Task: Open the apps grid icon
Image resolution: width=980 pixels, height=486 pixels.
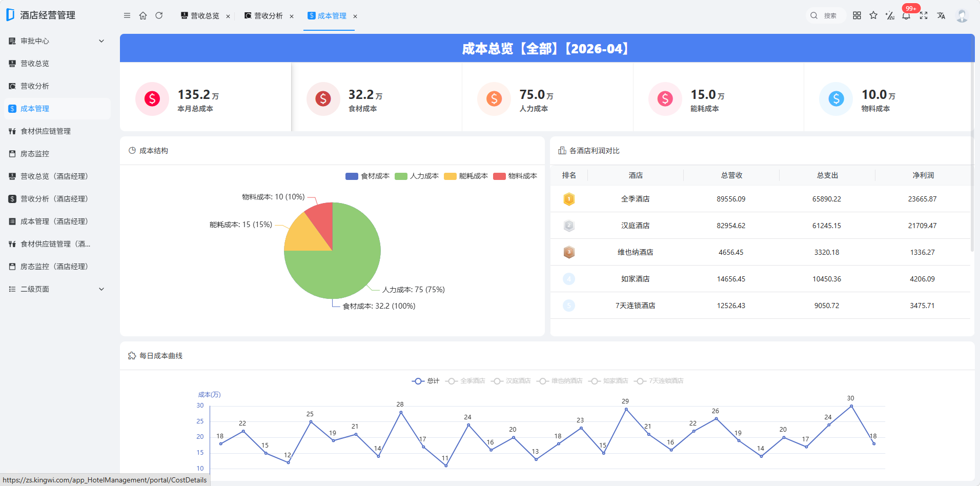Action: coord(857,15)
